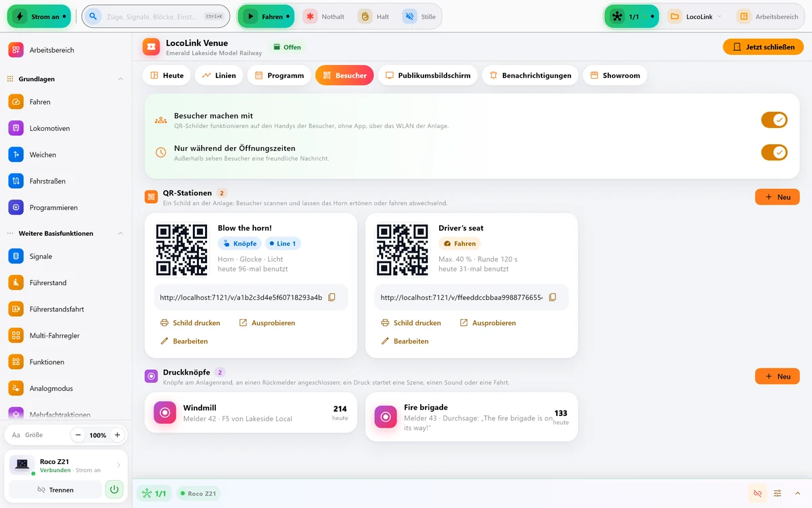This screenshot has width=812, height=508.
Task: Open the Publikumsbildschirm tab
Action: point(428,75)
